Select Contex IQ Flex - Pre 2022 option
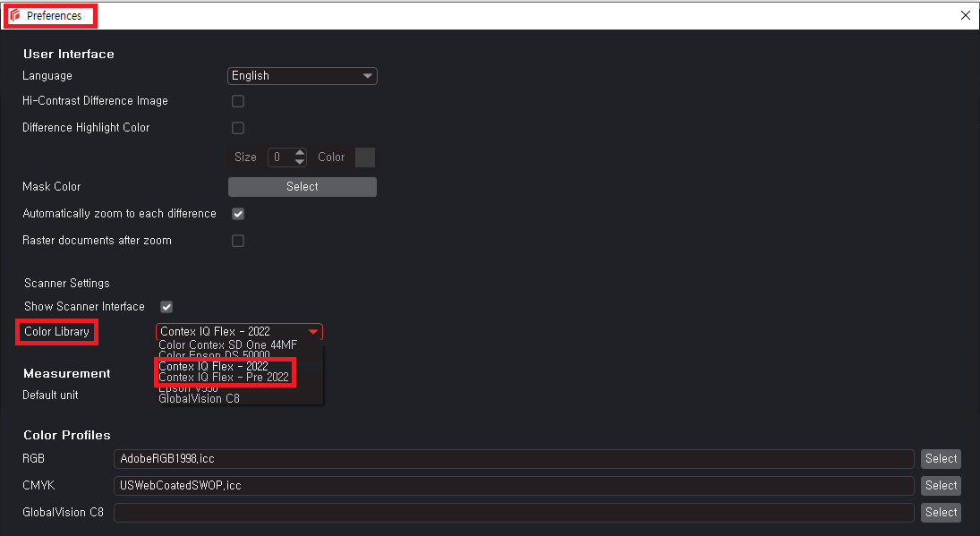This screenshot has width=980, height=536. [x=224, y=378]
